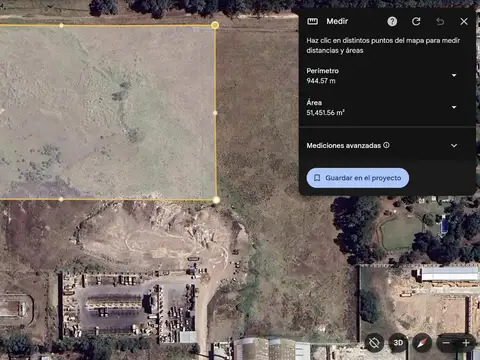Click the bottom-right polygon corner point
Image resolution: width=480 pixels, height=360 pixels.
[216, 200]
